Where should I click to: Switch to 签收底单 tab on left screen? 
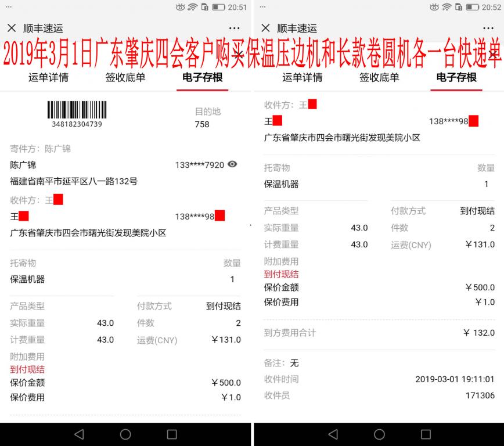(x=126, y=77)
